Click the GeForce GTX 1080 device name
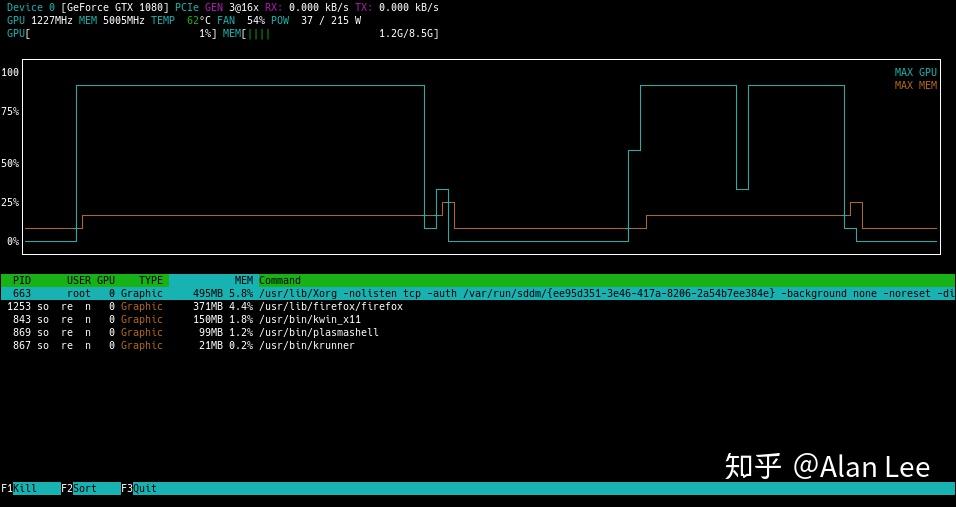956x507 pixels. [x=115, y=7]
